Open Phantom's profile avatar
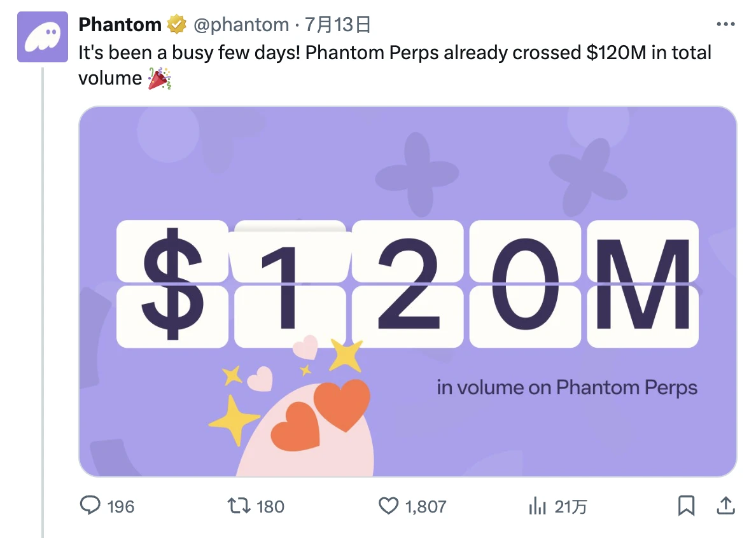Image resolution: width=756 pixels, height=538 pixels. click(x=42, y=38)
